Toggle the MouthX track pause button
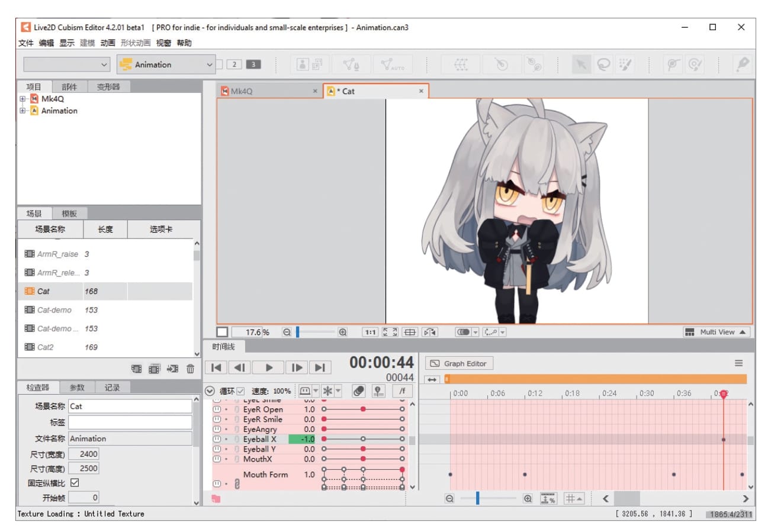The image size is (771, 532). [217, 459]
